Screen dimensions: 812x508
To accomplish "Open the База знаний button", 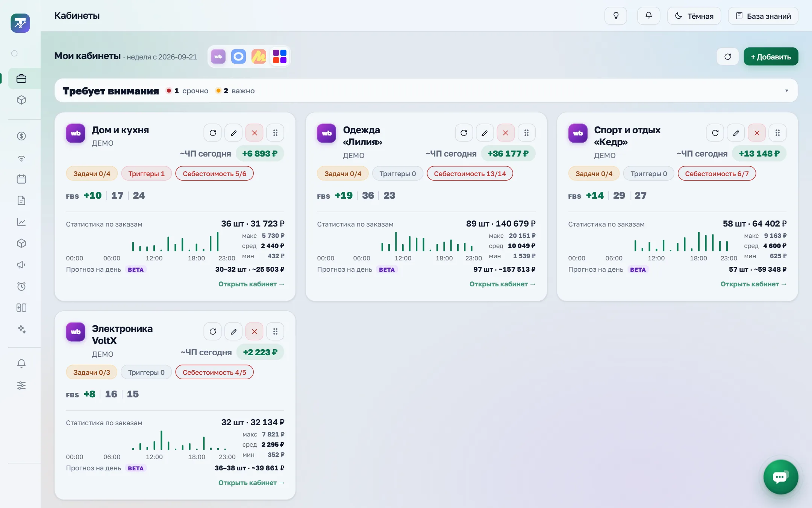I will [x=763, y=16].
